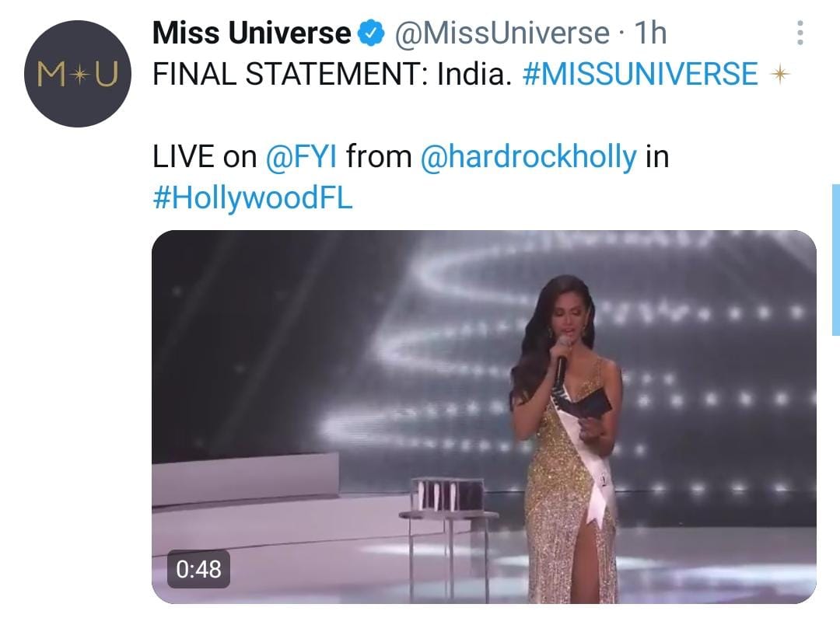
Task: Click the 1h tweet timestamp
Action: click(x=650, y=33)
